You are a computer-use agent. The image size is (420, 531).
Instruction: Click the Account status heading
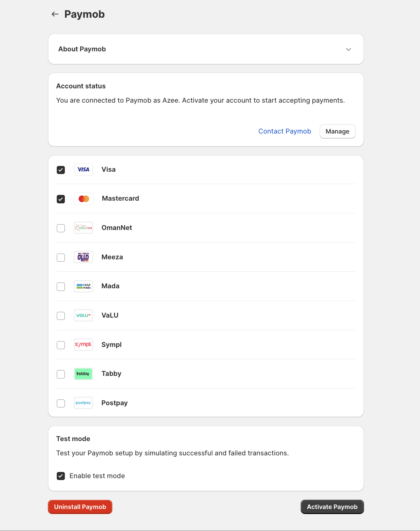click(81, 86)
